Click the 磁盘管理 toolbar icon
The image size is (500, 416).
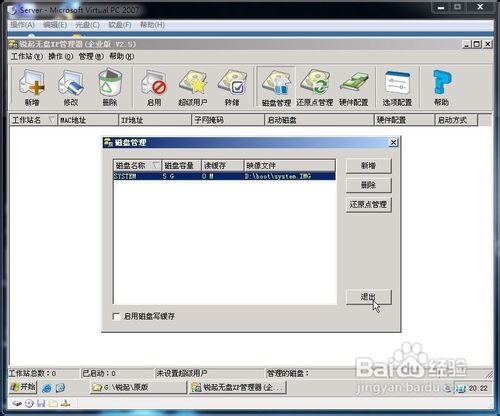pyautogui.click(x=276, y=87)
